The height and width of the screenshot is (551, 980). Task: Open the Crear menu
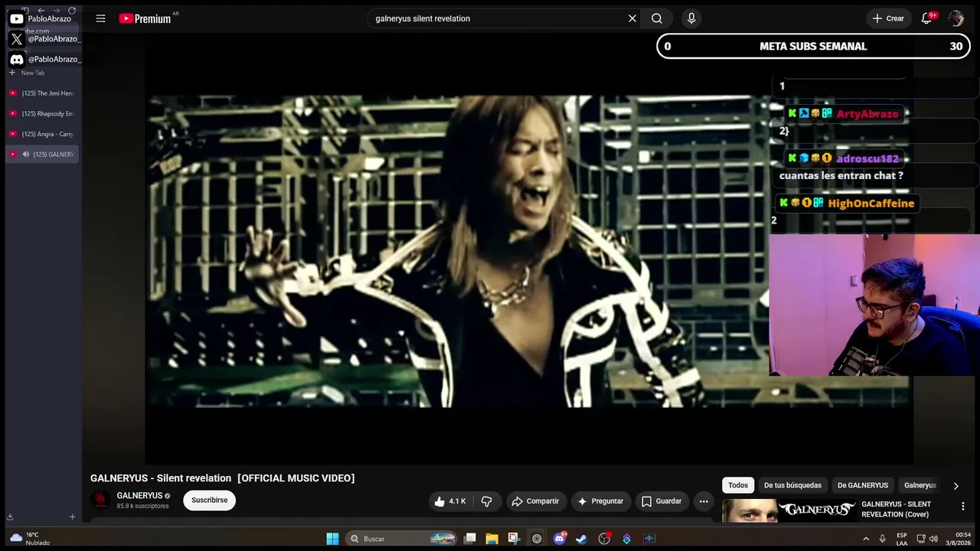[888, 18]
